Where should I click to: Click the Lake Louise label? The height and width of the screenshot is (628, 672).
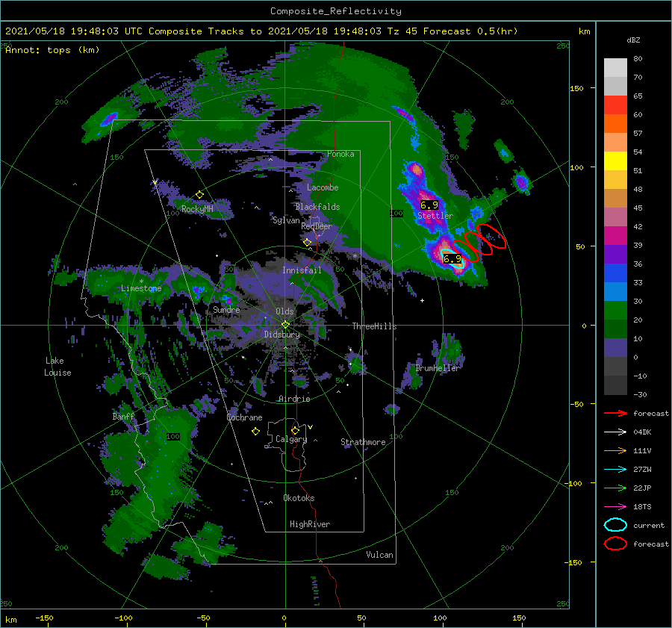[57, 367]
